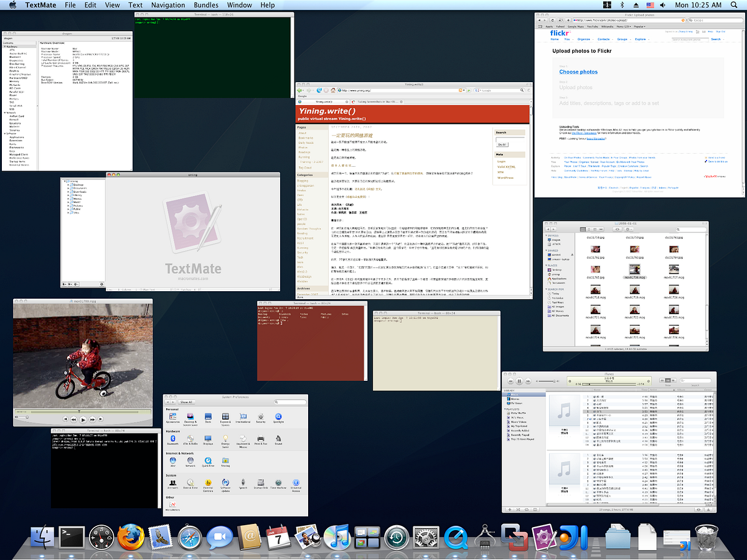The image size is (747, 560).
Task: Open Universal Access preferences
Action: click(296, 485)
